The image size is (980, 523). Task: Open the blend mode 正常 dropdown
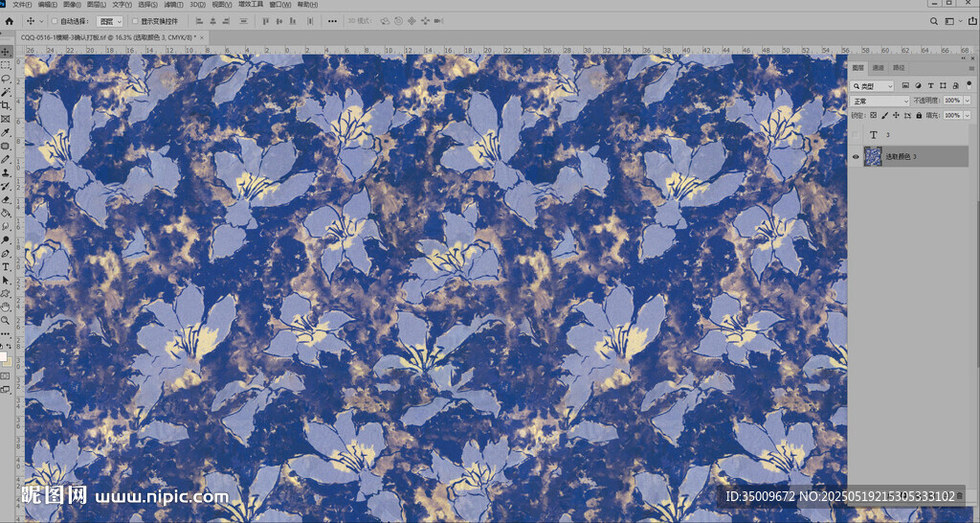point(880,101)
